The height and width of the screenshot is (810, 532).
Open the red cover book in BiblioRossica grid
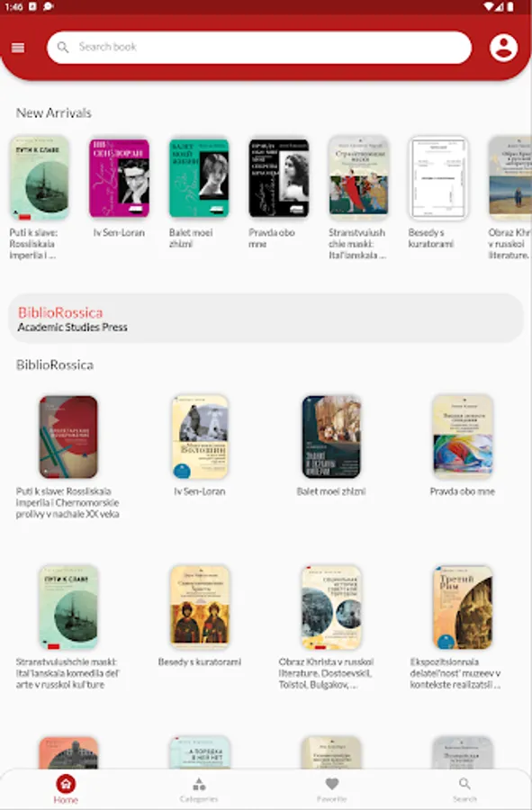tap(68, 436)
